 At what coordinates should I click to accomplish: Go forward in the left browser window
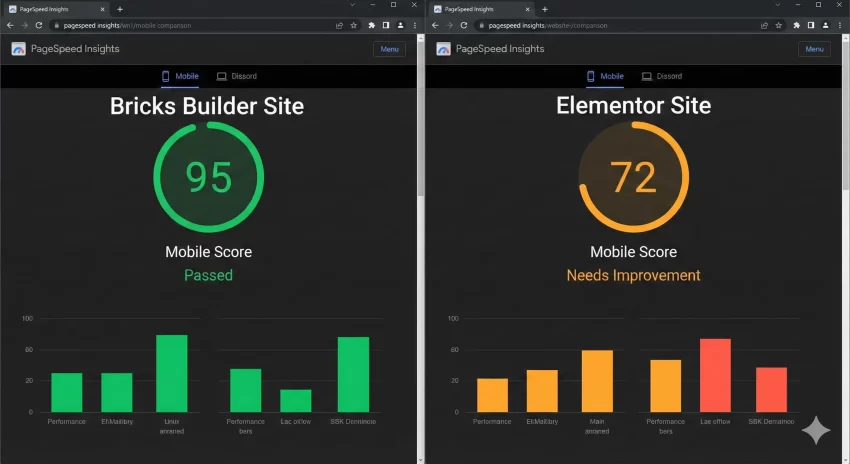(x=24, y=25)
